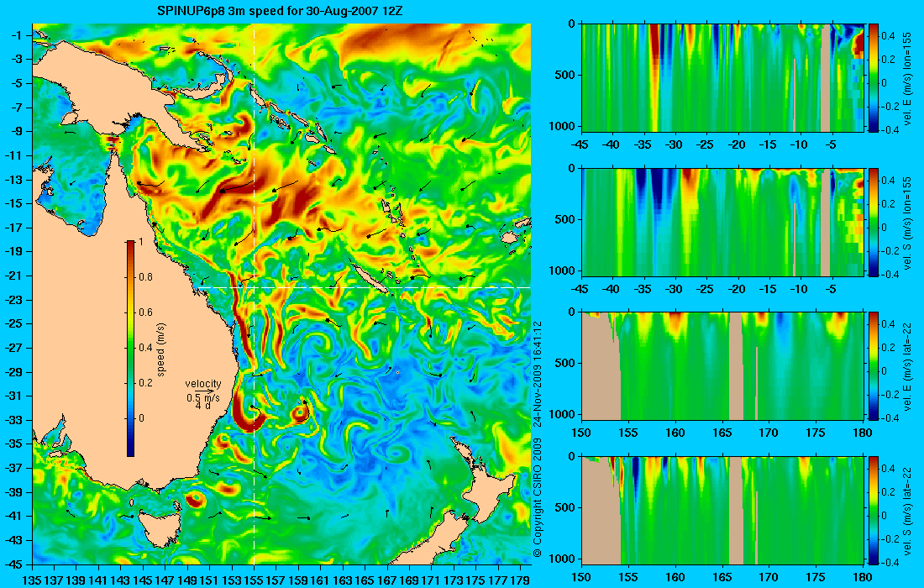
Task: Click the circular eddy northeast of Tasmania
Action: pyautogui.click(x=195, y=498)
